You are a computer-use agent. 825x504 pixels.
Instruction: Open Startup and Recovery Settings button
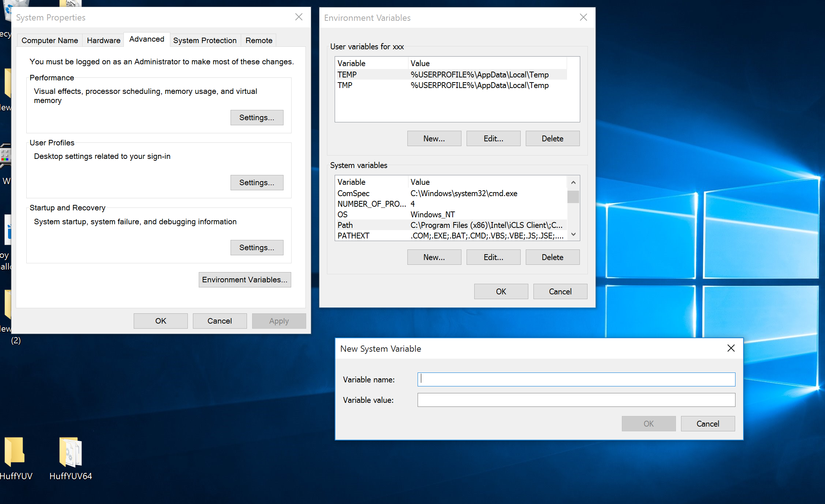pos(257,248)
